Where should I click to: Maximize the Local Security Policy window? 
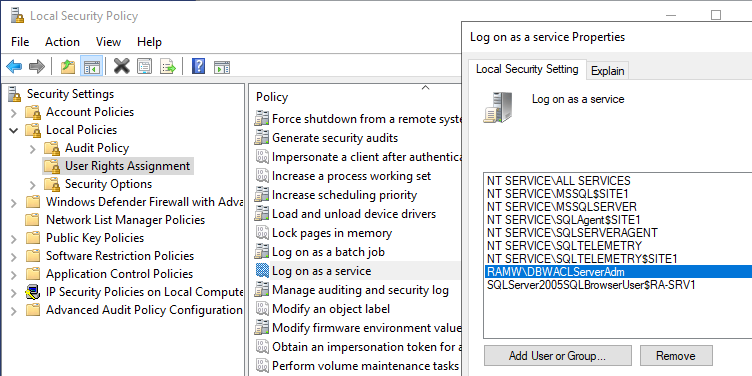pos(716,15)
